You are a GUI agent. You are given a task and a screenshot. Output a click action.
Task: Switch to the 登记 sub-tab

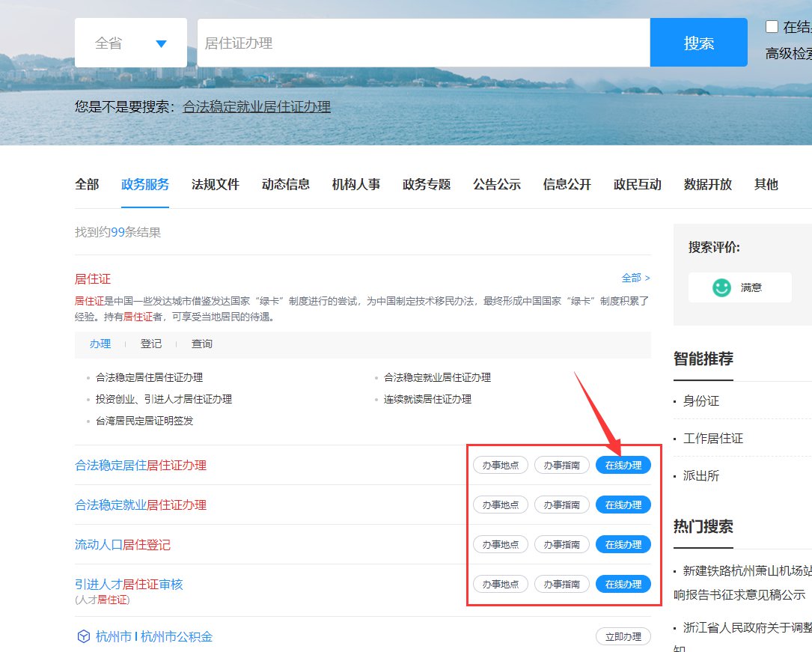click(151, 344)
